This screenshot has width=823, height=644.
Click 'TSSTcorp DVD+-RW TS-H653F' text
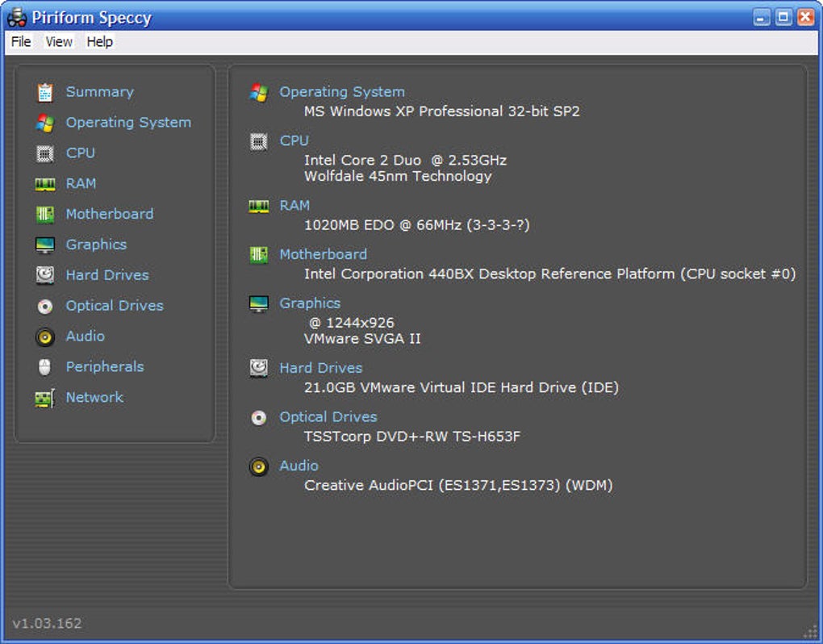[x=412, y=436]
